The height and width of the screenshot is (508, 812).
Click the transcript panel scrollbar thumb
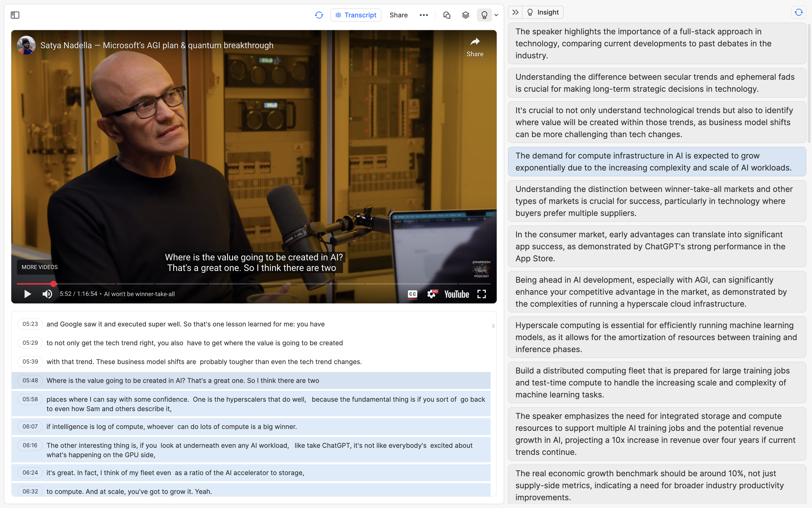[493, 326]
